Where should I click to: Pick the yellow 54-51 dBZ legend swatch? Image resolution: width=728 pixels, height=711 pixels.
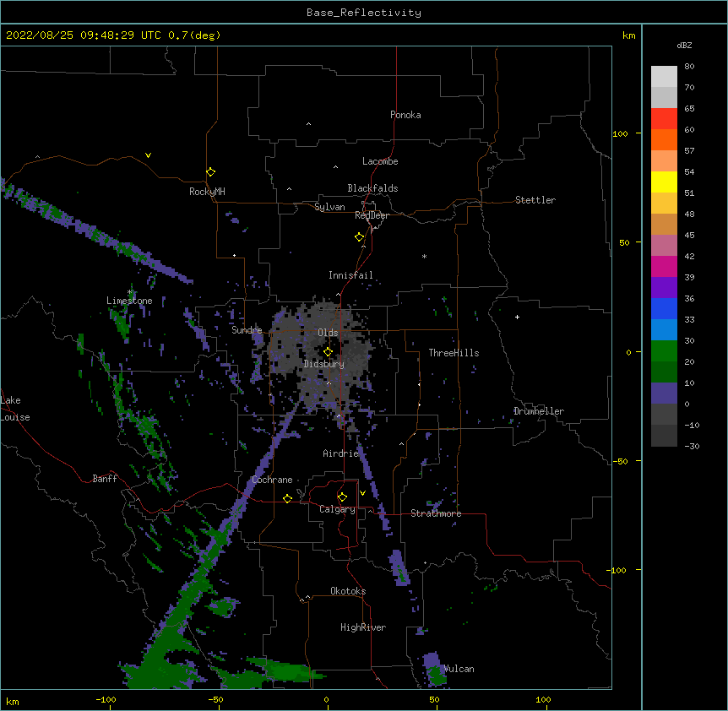(664, 182)
